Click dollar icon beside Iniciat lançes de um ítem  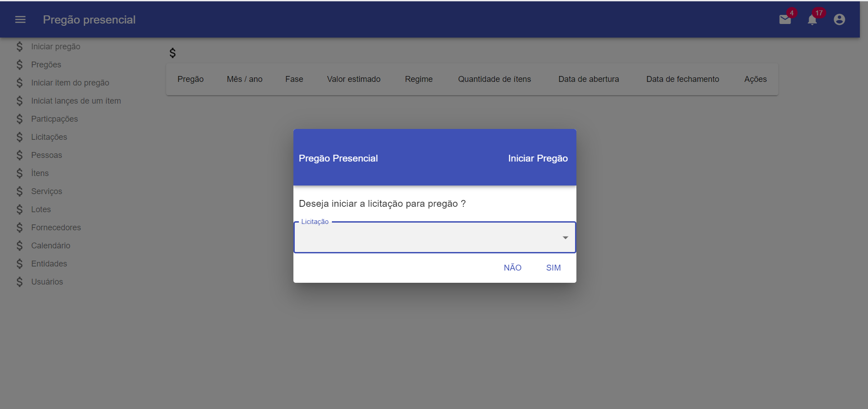19,101
